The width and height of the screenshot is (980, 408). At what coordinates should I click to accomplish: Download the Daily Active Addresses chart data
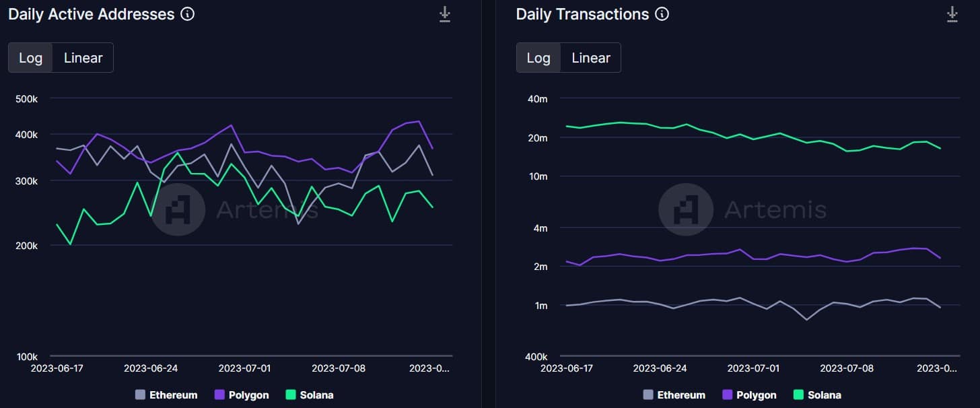444,14
